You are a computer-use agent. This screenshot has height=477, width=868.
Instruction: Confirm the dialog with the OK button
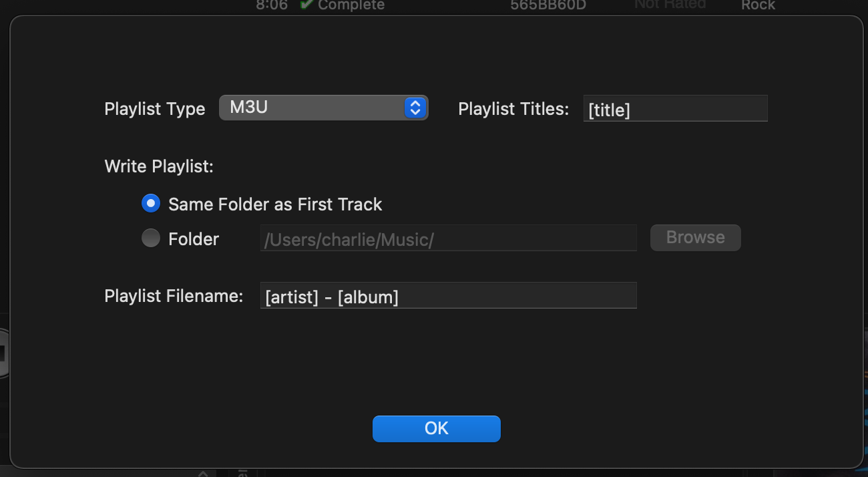(436, 428)
